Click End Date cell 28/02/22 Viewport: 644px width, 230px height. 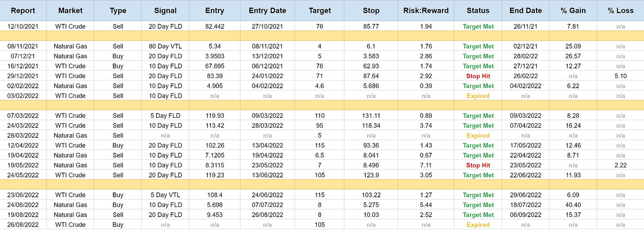tap(525, 56)
